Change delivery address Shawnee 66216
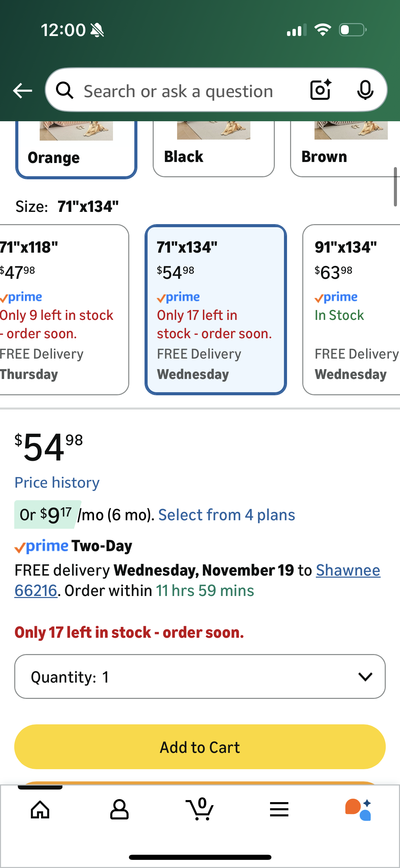 tap(348, 571)
